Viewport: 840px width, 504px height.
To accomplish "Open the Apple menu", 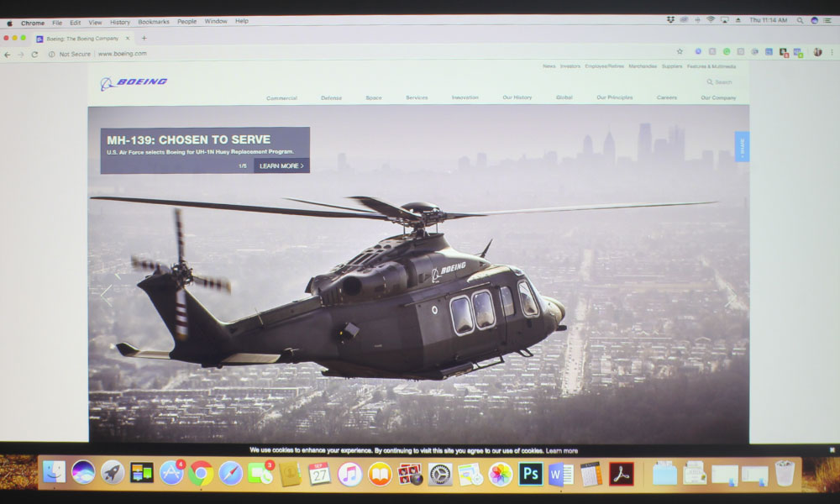I will pyautogui.click(x=9, y=23).
